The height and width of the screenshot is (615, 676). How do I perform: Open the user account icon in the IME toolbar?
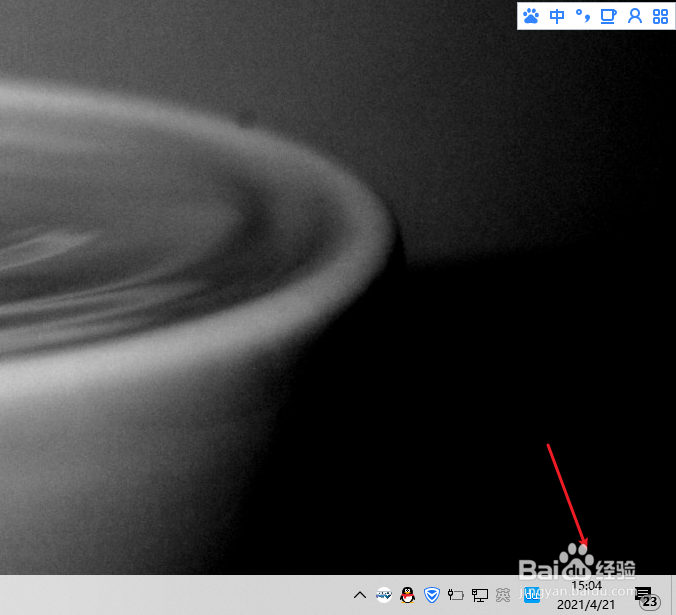point(635,16)
